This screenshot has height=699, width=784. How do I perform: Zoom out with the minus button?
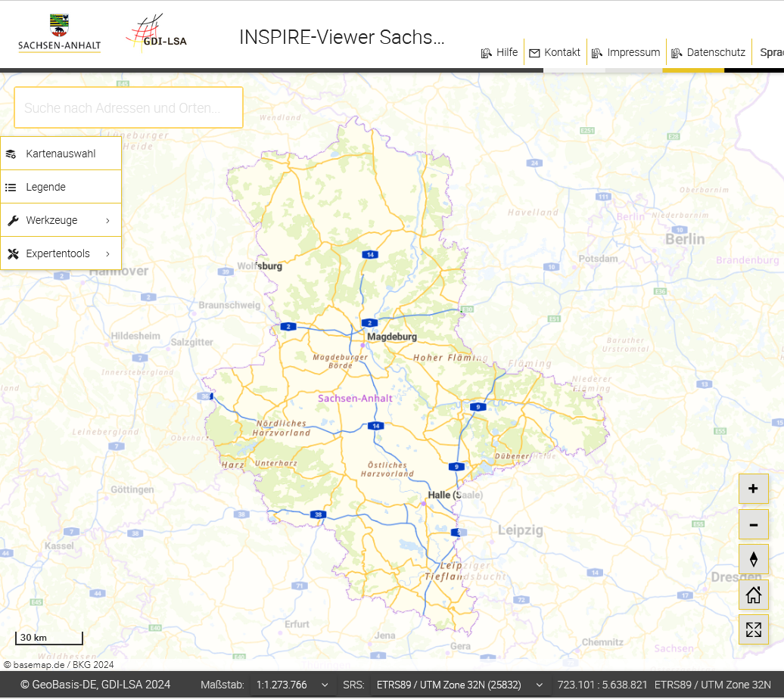click(x=753, y=524)
